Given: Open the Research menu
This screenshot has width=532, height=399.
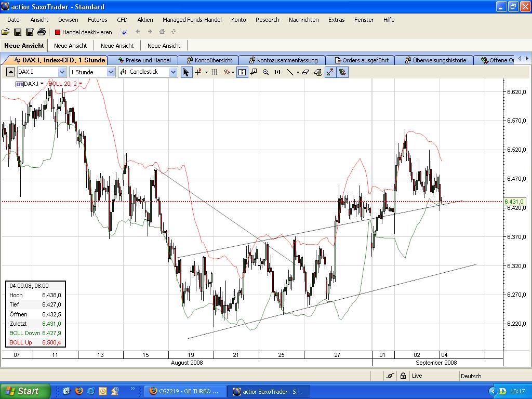Looking at the screenshot, I should point(267,20).
